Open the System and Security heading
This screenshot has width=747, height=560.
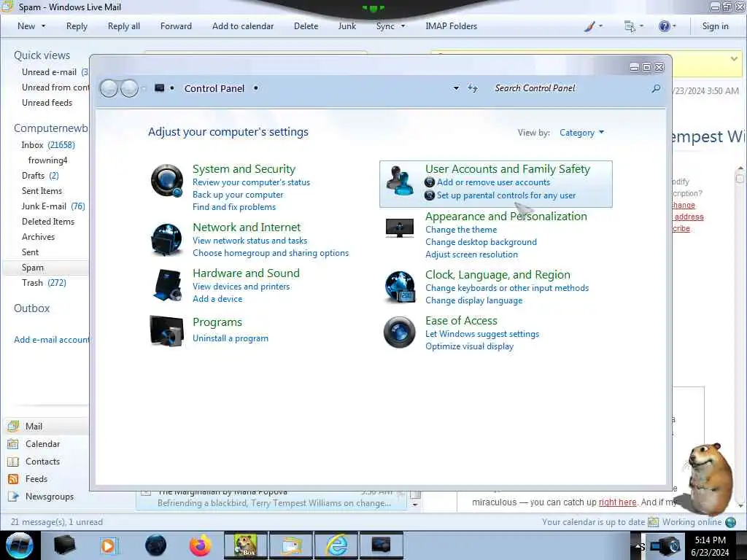click(244, 169)
